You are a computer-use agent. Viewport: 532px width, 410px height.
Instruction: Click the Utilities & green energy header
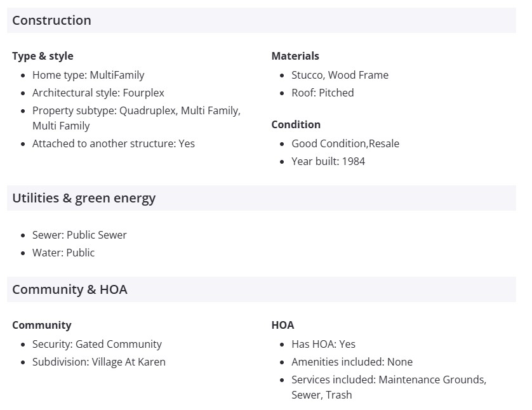84,198
